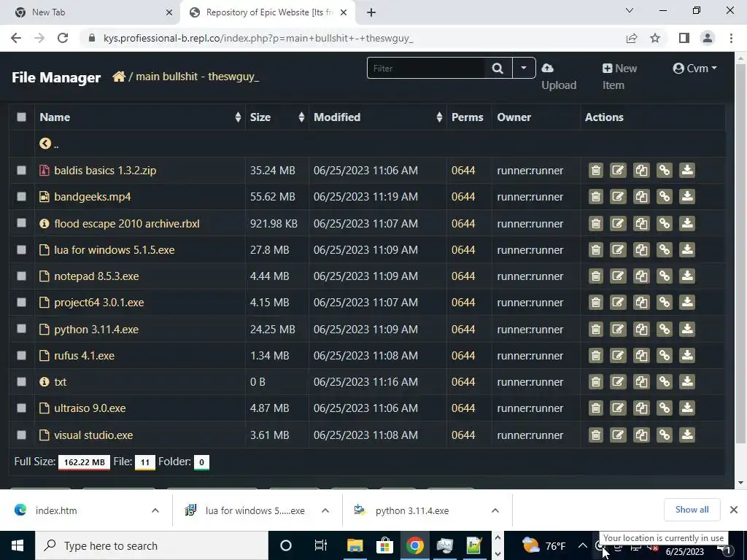The height and width of the screenshot is (560, 747).
Task: Click Upload in the file manager header
Action: coord(559,77)
